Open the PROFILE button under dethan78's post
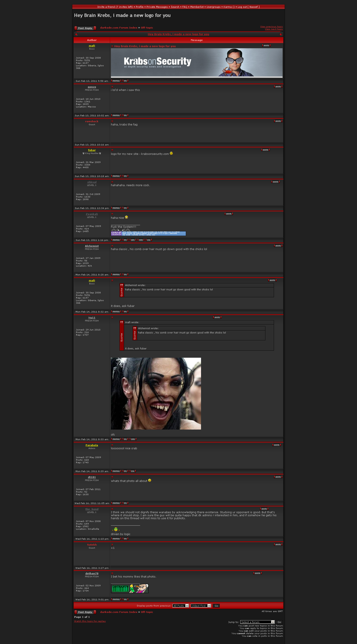357x644 pixels. pyautogui.click(x=116, y=599)
